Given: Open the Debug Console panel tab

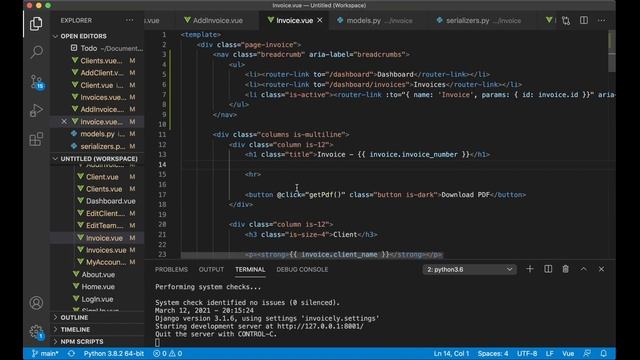Looking at the screenshot, I should click(x=302, y=269).
